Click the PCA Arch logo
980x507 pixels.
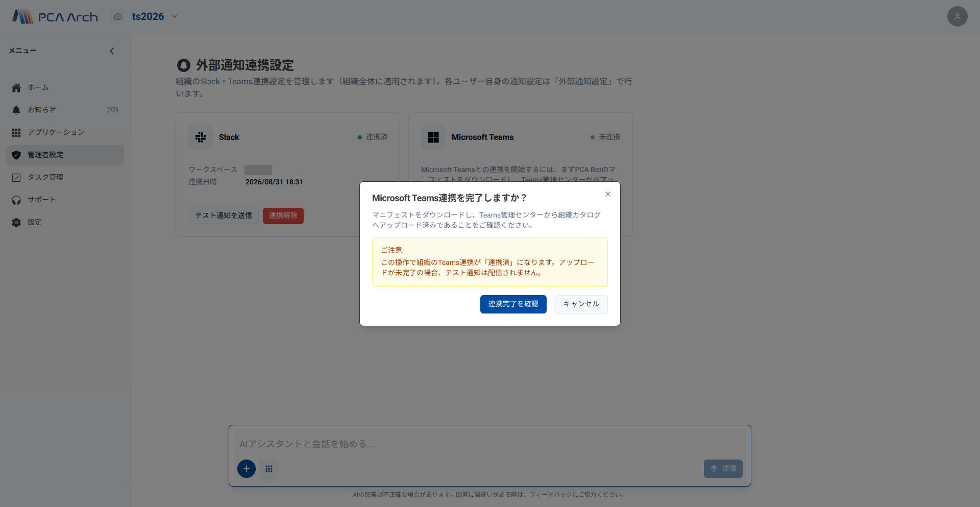click(x=55, y=16)
